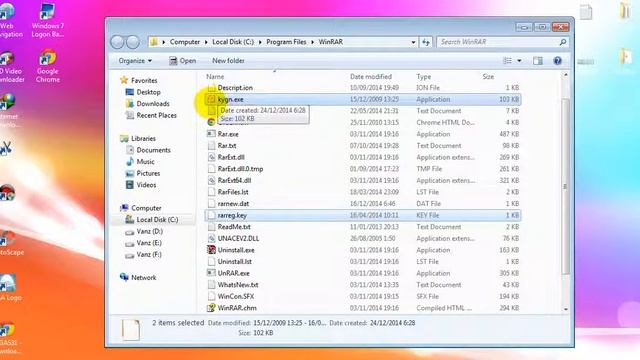
Task: Open the Documents library
Action: [148, 150]
